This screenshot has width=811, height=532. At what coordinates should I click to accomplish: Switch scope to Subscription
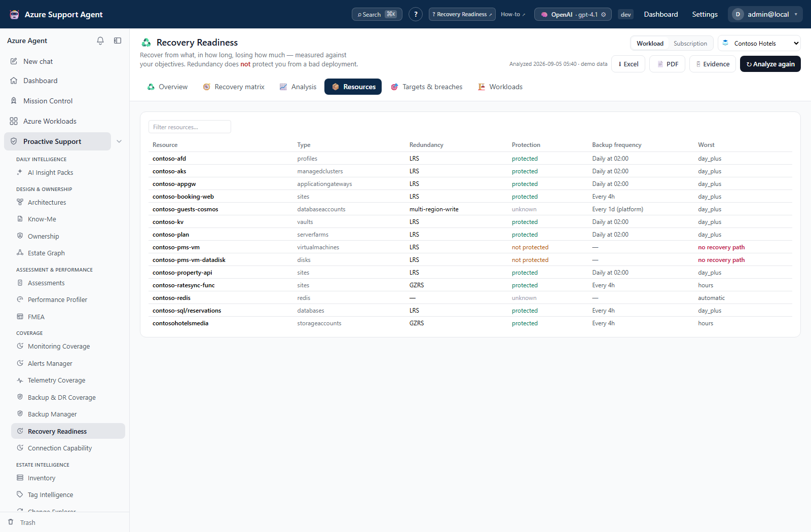tap(690, 44)
